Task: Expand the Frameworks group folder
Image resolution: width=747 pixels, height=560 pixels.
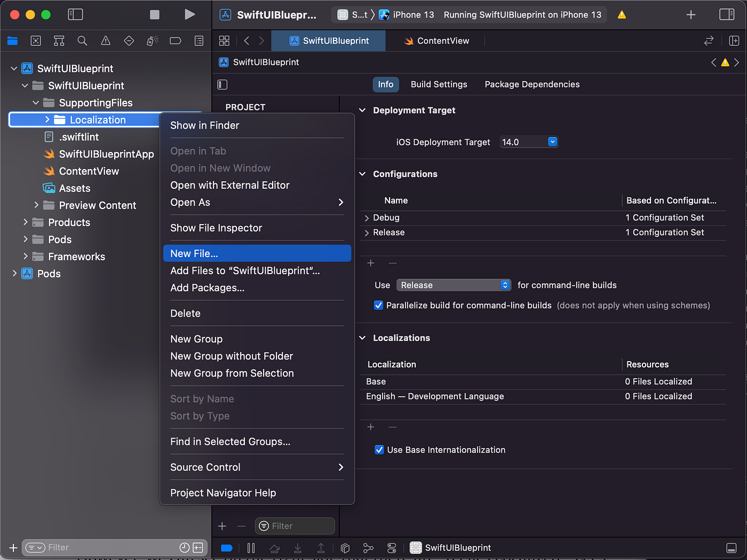Action: point(25,256)
